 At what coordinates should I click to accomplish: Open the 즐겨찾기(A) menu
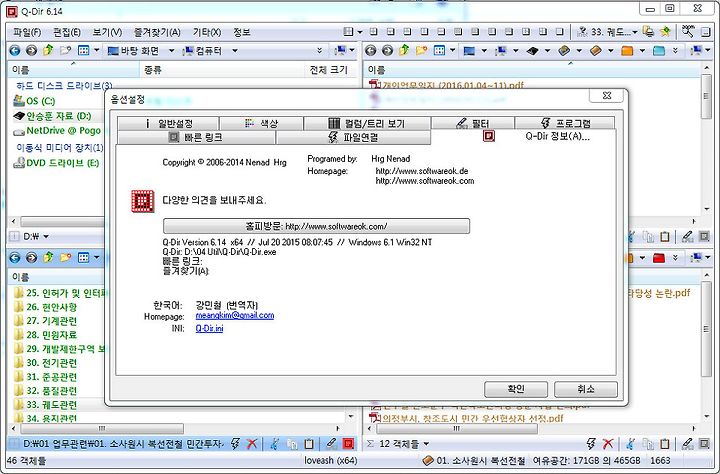158,32
